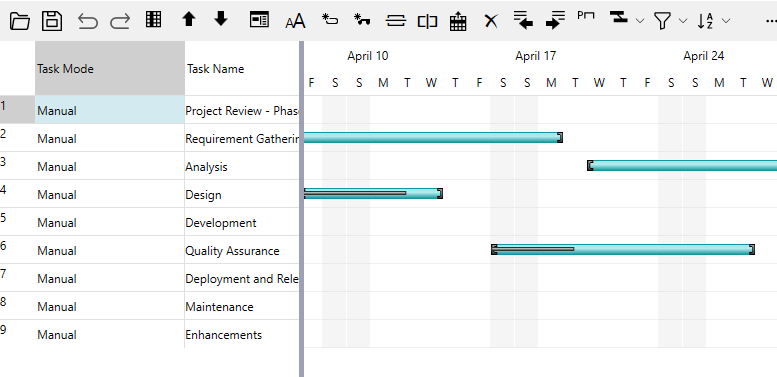Select the Quality Assurance task name

tap(232, 251)
